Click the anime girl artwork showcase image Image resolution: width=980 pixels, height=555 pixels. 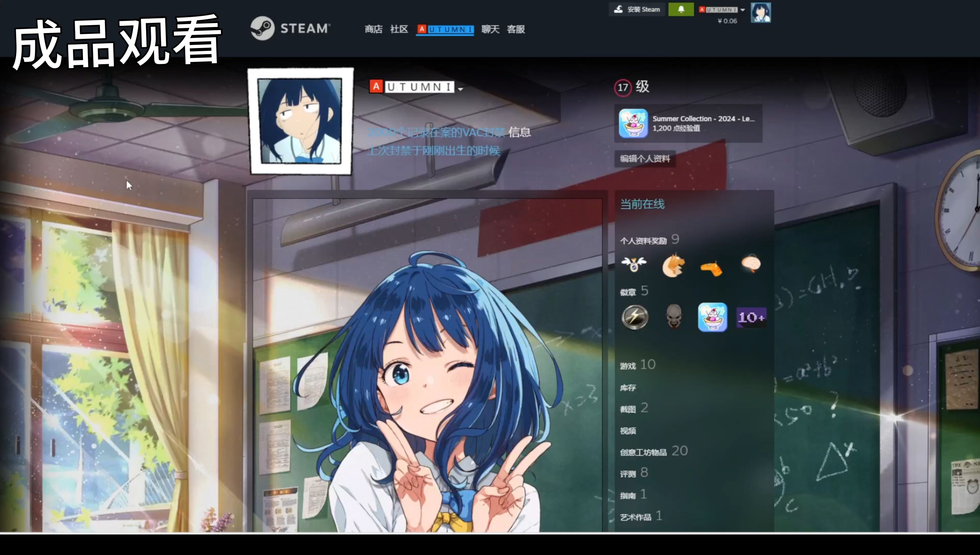[x=427, y=365]
